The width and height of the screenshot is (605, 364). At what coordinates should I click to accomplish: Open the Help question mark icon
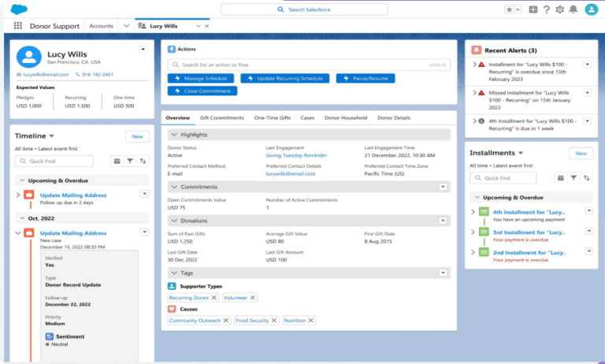pos(547,9)
